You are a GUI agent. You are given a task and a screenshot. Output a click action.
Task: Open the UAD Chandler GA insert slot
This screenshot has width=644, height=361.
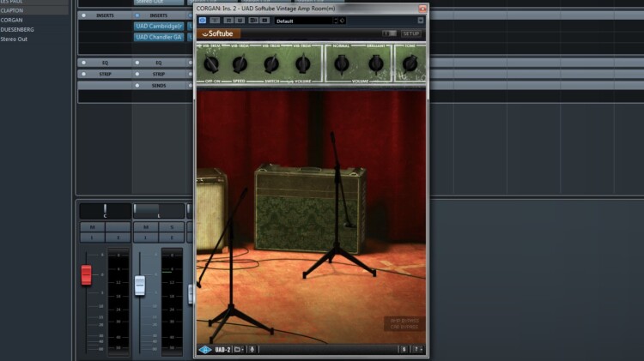[159, 37]
